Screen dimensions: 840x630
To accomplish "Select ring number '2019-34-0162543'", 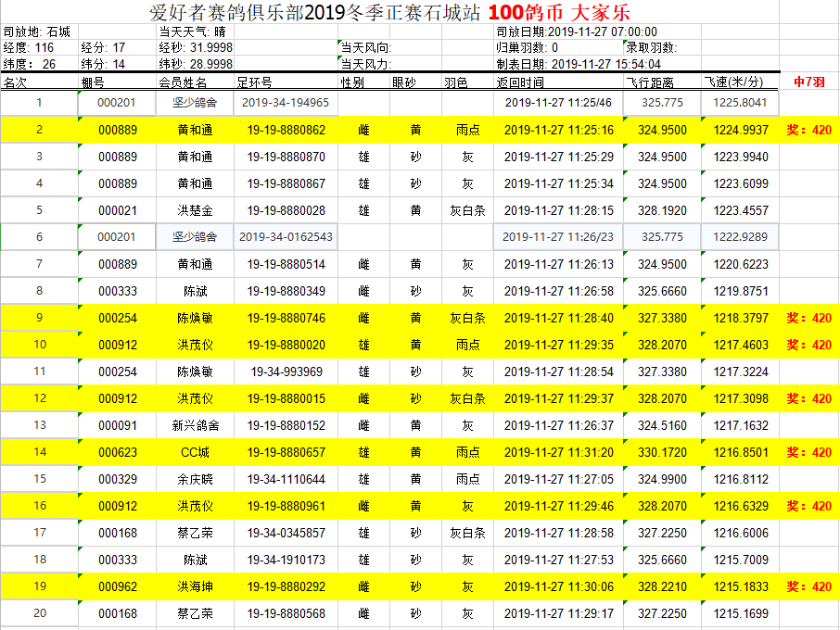I will coord(286,236).
